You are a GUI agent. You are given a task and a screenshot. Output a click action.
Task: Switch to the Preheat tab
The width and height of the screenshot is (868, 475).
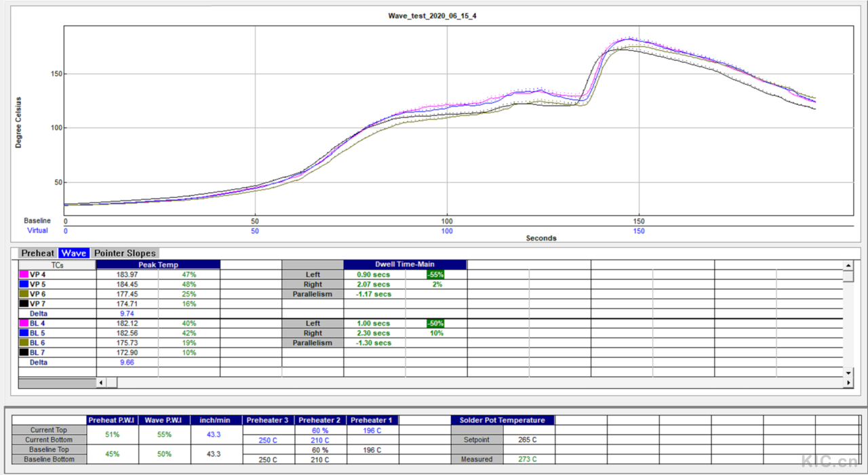(x=38, y=253)
